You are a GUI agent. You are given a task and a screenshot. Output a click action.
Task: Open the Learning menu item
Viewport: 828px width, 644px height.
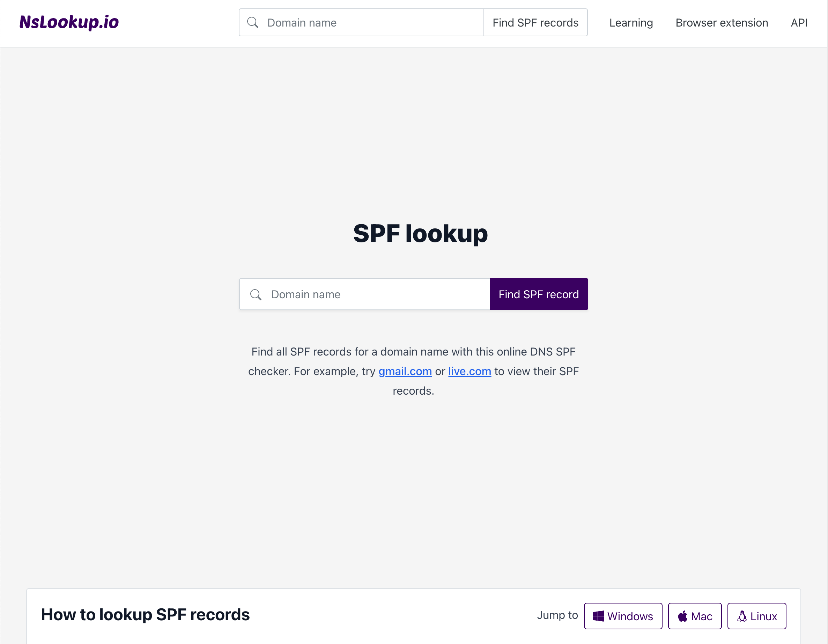(x=631, y=22)
